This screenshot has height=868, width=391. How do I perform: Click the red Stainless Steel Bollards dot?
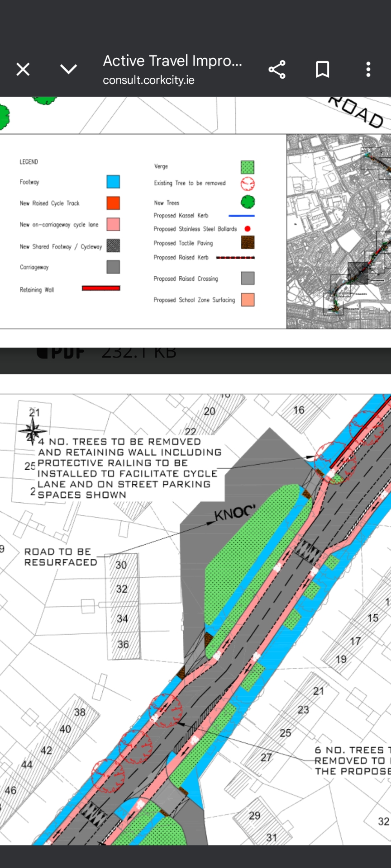pyautogui.click(x=248, y=229)
